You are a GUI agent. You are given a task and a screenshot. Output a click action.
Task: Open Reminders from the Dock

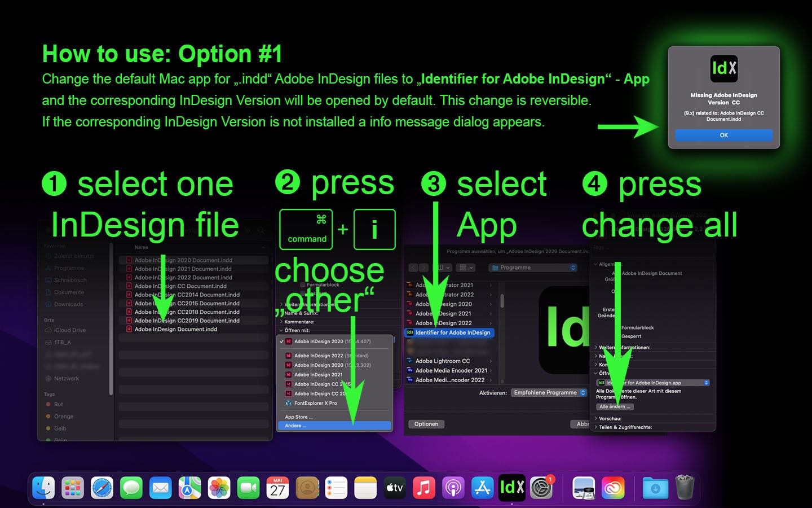pyautogui.click(x=336, y=488)
